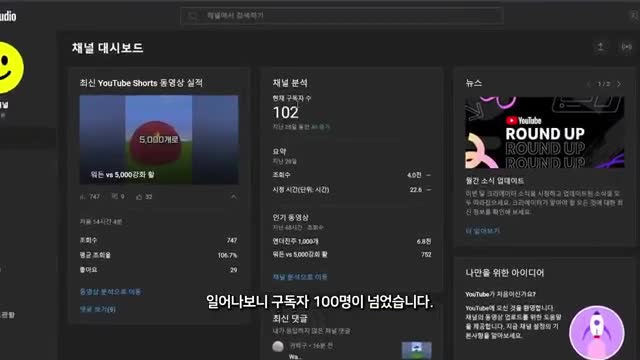Screen dimensions: 640x360
Task: Open the 동영상 분석으로 이동 link
Action: 110,292
